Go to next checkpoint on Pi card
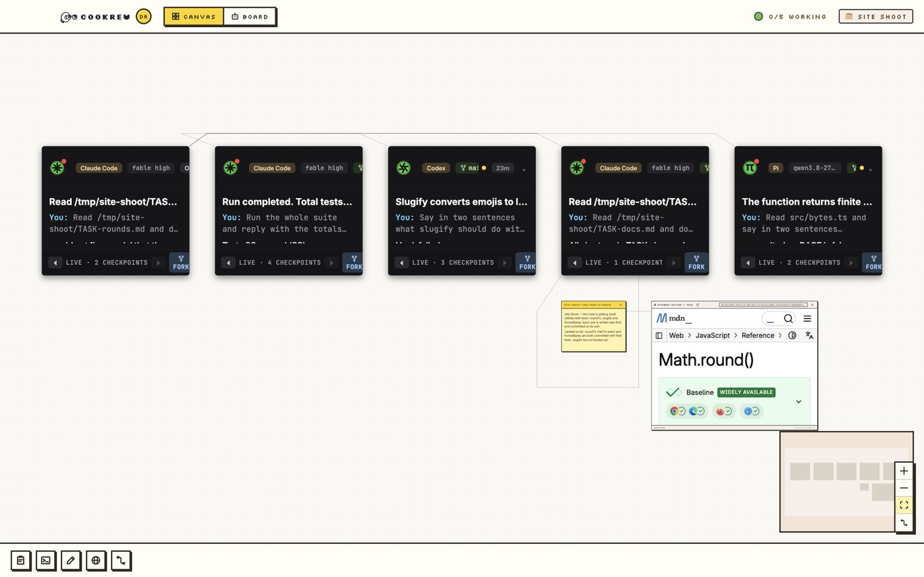The image size is (924, 577). (x=851, y=263)
